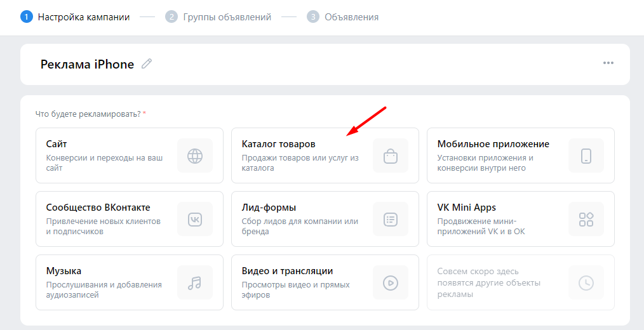
Task: Pick the Сообщество ВКонтакте card
Action: [130, 219]
